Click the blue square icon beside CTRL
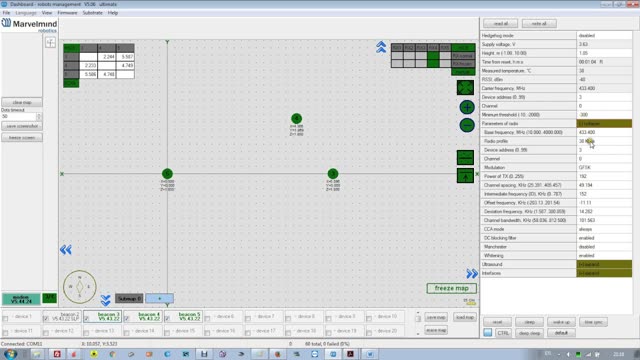The image size is (640, 360). pos(488,333)
